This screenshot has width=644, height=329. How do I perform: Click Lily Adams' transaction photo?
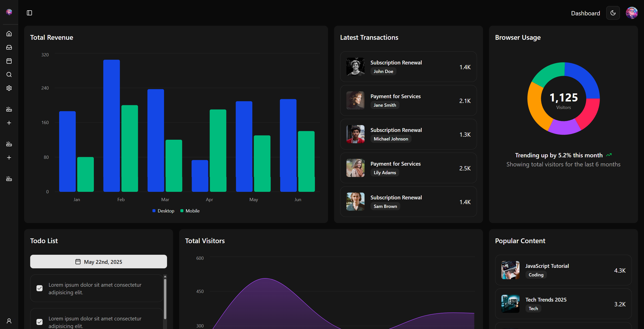coord(355,168)
